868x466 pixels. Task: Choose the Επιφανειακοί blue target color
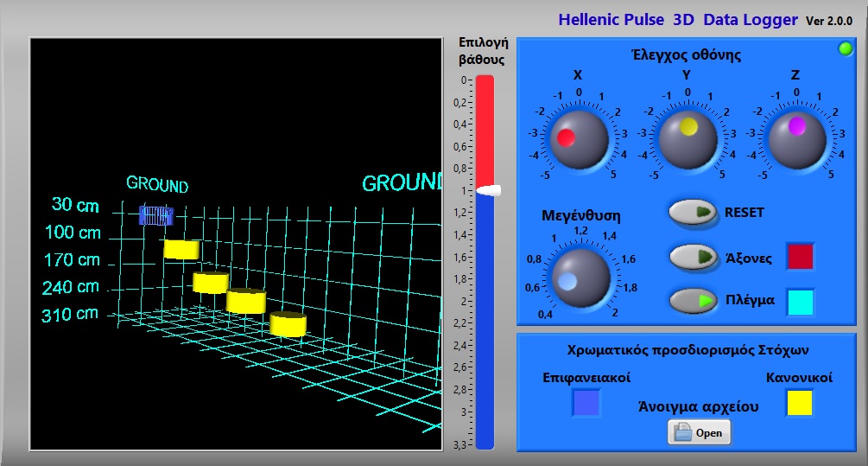tap(586, 403)
